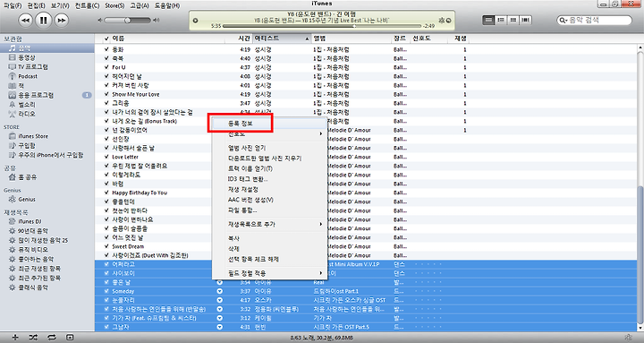Screen dimensions: 644x343
Task: Uncheck the For U song checkbox
Action: [106, 67]
